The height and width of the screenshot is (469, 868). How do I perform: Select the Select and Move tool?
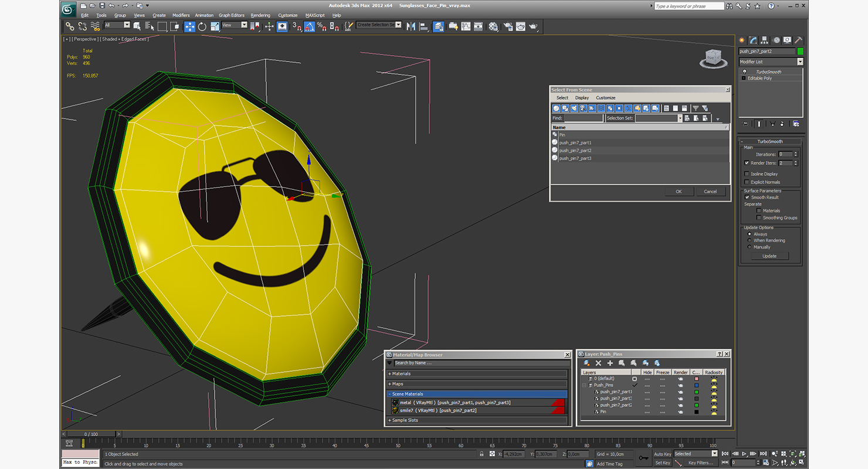pos(189,26)
